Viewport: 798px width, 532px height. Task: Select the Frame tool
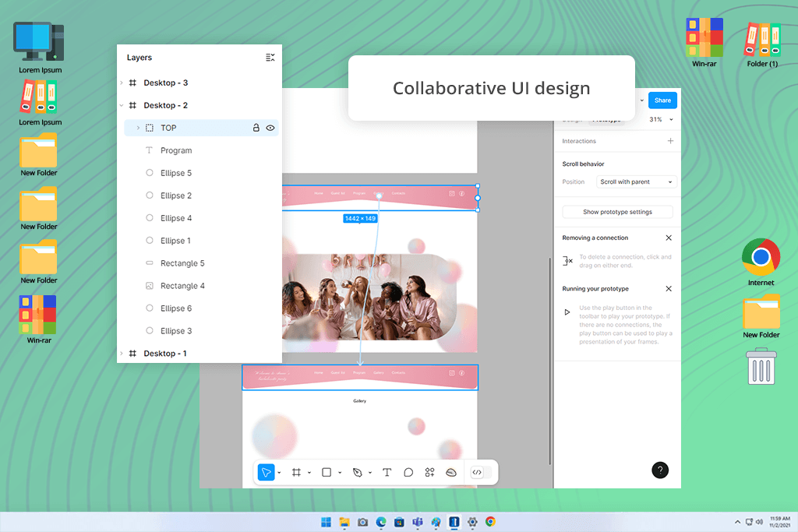point(296,473)
